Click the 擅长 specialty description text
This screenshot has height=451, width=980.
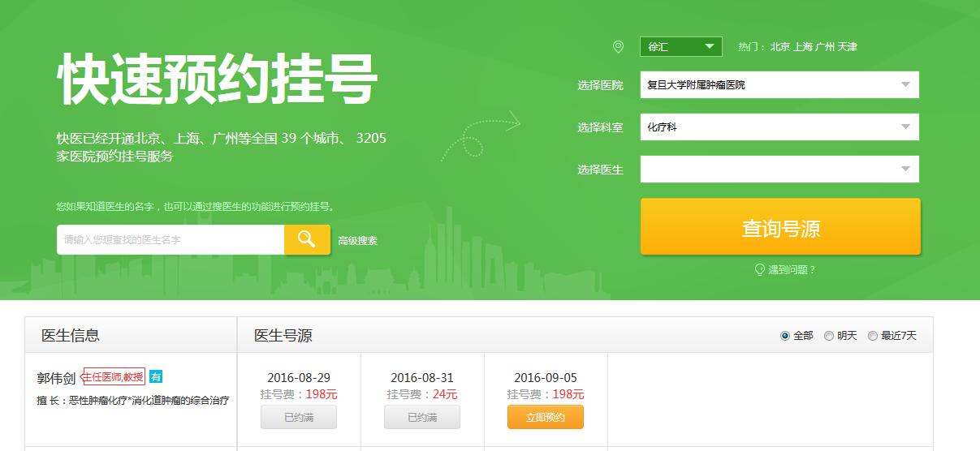tap(133, 400)
